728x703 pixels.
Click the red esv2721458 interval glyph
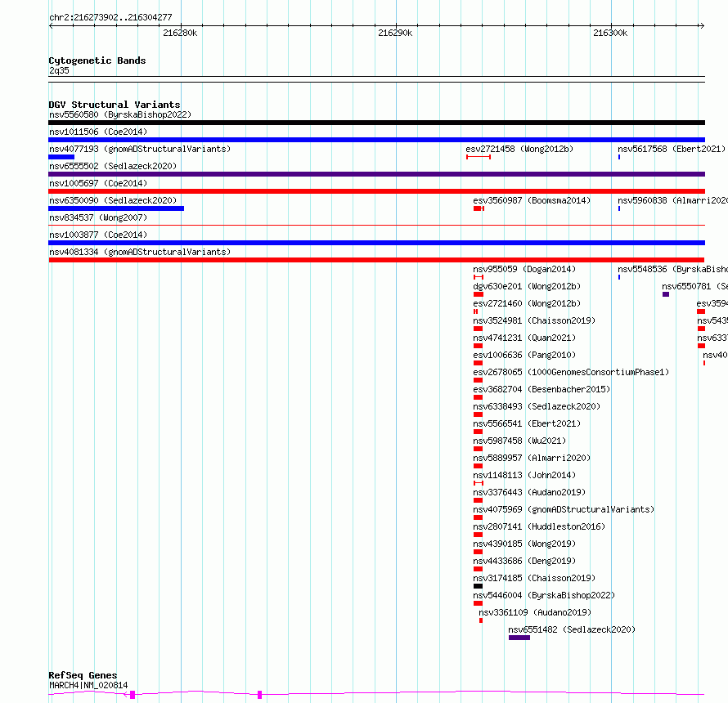479,157
